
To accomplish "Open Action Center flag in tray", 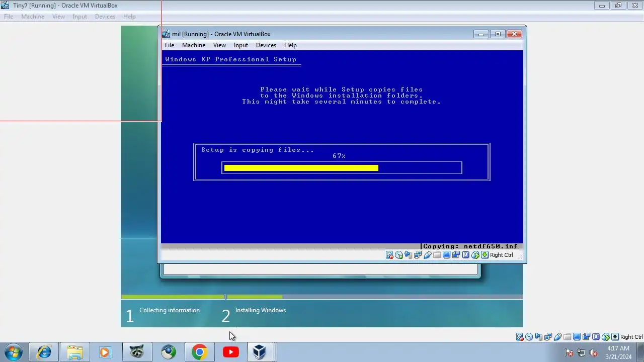I will tap(569, 352).
